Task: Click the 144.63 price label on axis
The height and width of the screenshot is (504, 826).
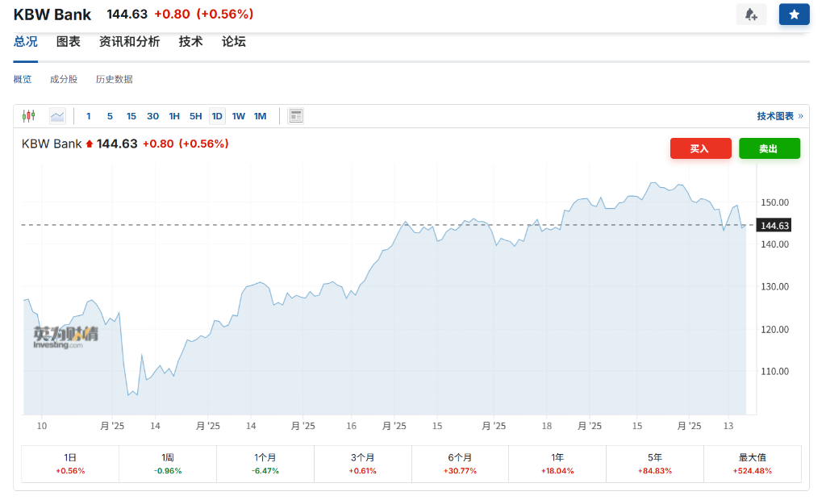Action: [774, 226]
